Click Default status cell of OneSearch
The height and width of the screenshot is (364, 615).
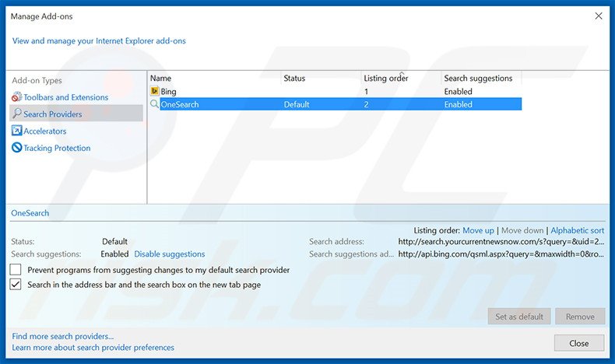click(x=297, y=104)
